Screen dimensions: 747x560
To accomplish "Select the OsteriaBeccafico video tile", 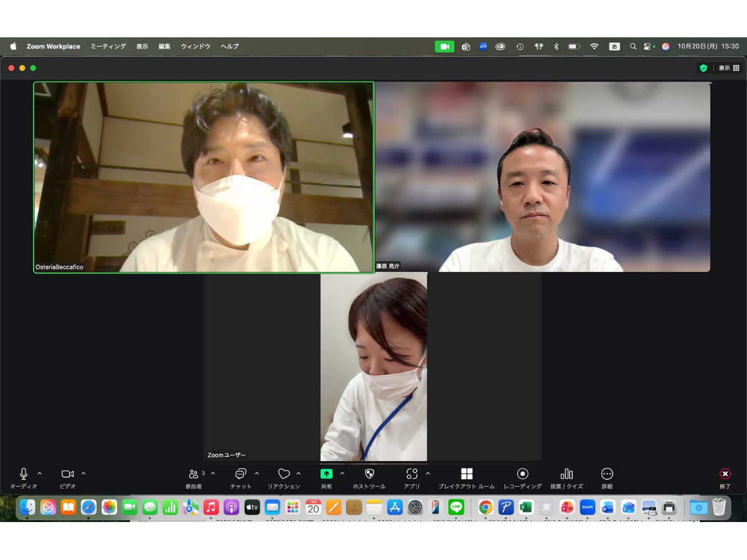I will point(204,177).
